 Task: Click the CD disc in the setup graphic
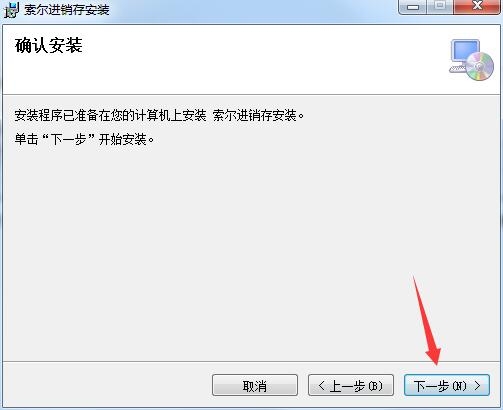(480, 66)
